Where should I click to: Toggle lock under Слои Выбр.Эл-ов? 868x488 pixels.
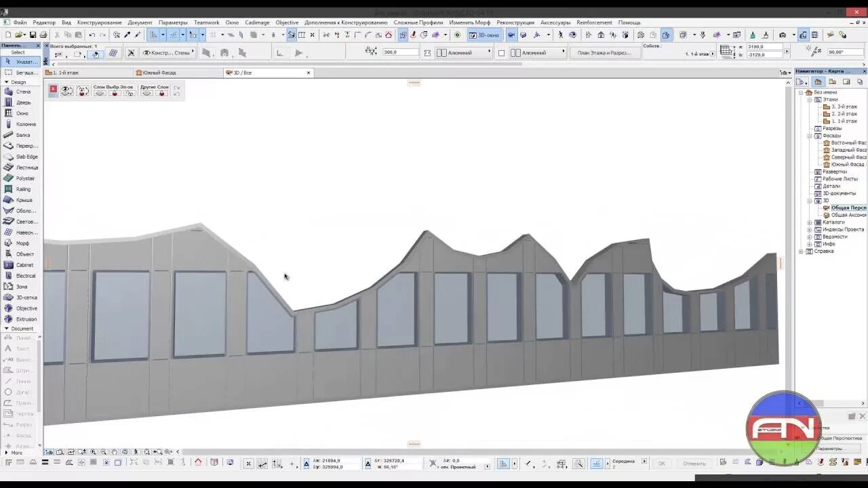115,93
